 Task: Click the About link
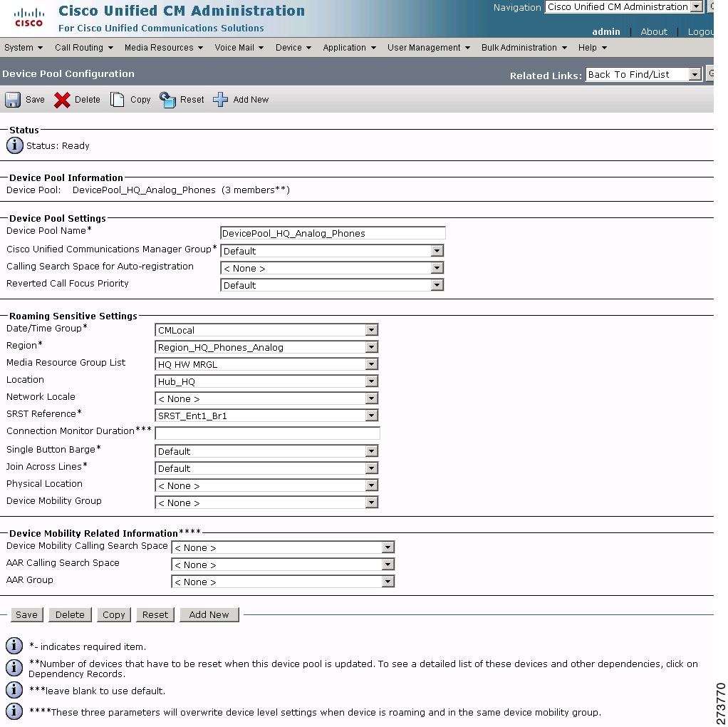coord(654,31)
